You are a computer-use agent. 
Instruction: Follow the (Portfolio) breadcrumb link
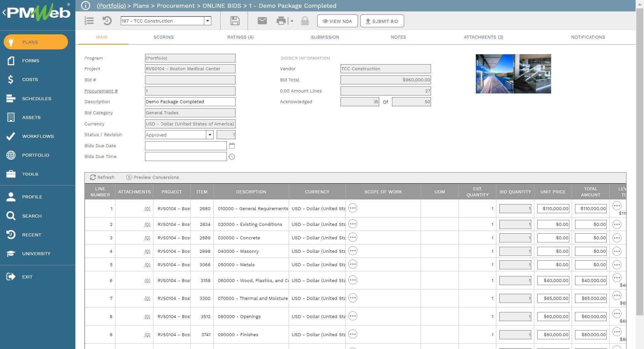click(111, 6)
